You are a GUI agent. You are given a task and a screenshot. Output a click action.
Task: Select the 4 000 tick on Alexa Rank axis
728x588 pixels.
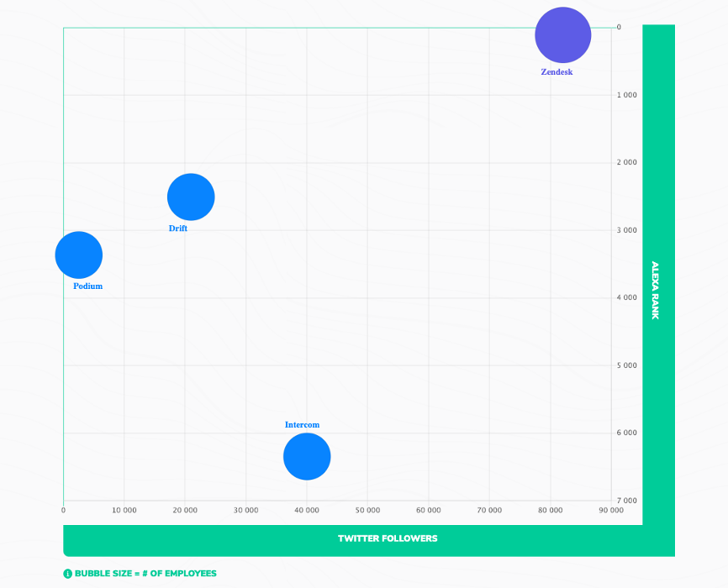626,298
